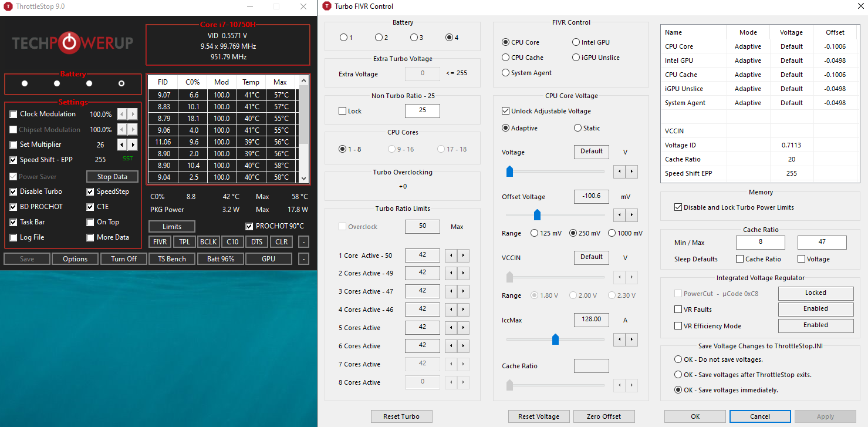Disable the Speed Shift - EPP checkbox
The width and height of the screenshot is (868, 427).
point(13,160)
